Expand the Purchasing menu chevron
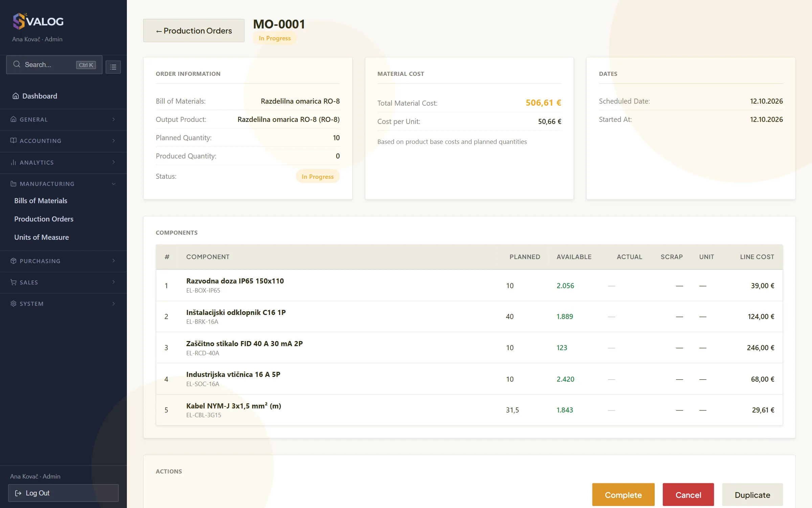812x508 pixels. click(114, 261)
